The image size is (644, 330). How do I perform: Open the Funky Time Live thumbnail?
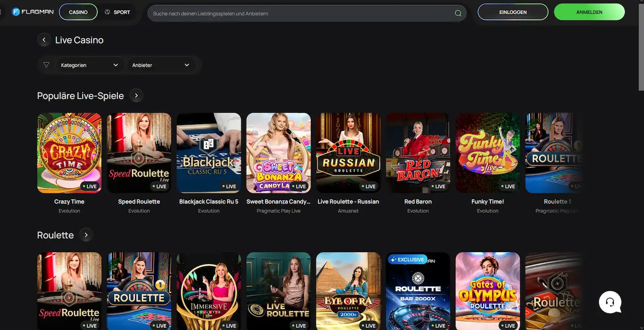pos(488,153)
